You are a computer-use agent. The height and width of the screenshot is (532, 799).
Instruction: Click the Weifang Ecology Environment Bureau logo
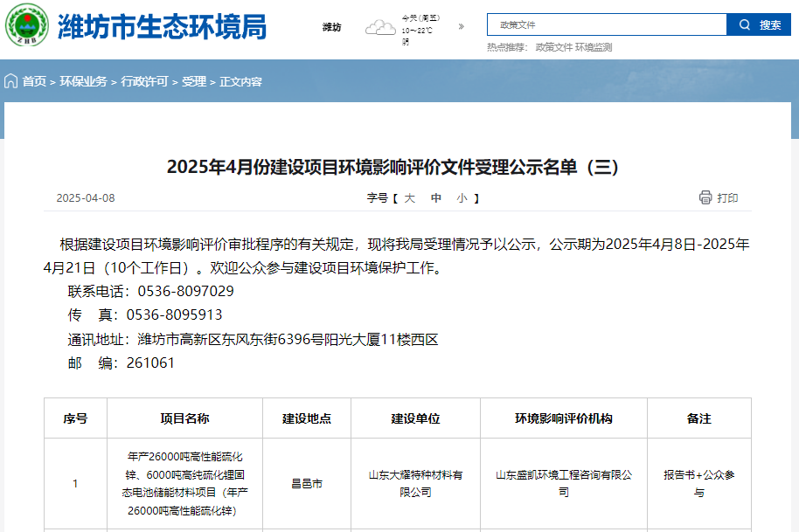point(29,25)
